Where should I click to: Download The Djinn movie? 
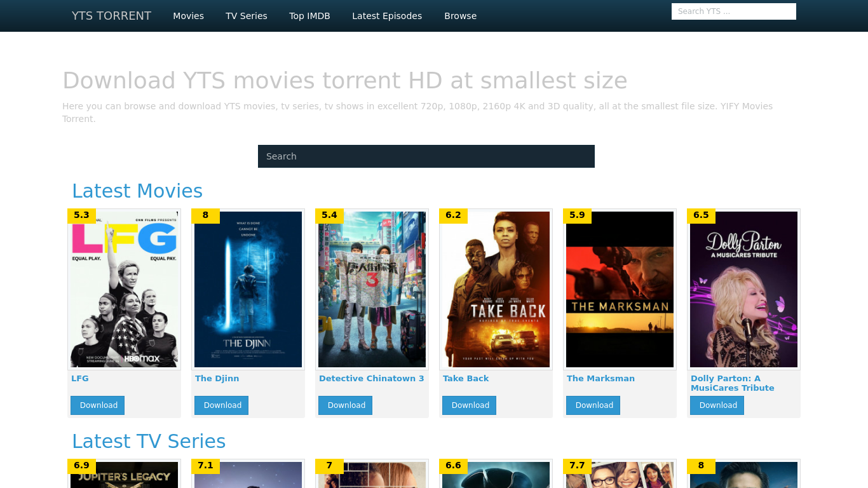pos(222,405)
